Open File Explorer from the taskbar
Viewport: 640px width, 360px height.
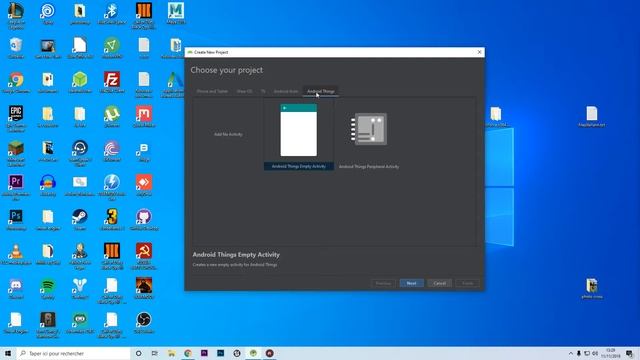click(x=171, y=353)
